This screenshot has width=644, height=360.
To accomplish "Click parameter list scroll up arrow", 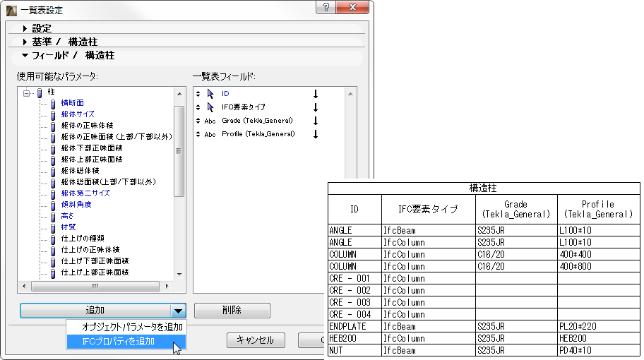I will tap(179, 94).
